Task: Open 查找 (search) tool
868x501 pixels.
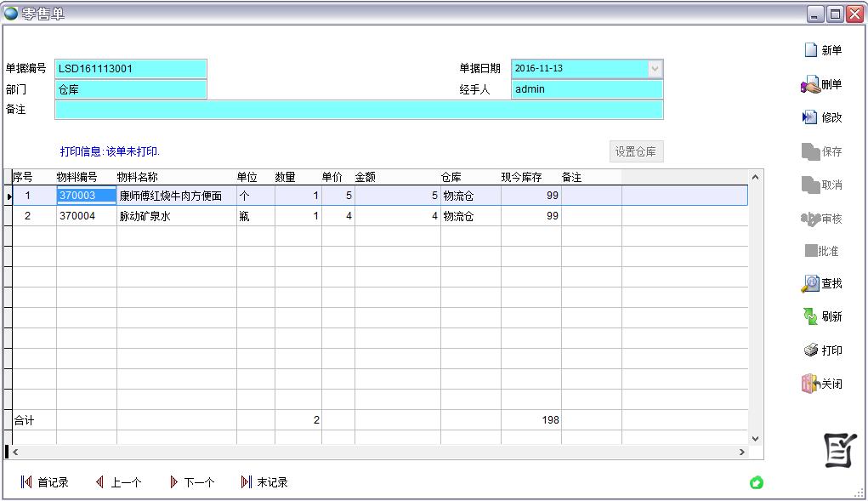Action: [811, 283]
